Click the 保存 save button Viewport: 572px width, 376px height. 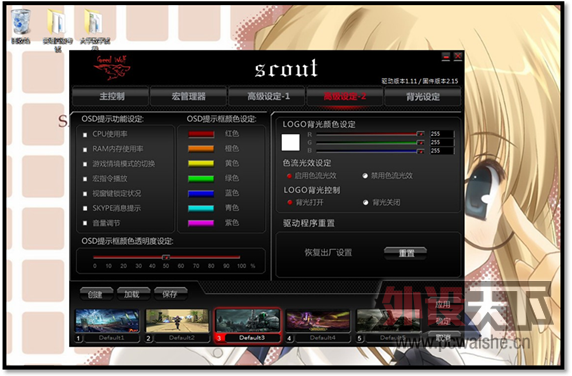pos(170,294)
